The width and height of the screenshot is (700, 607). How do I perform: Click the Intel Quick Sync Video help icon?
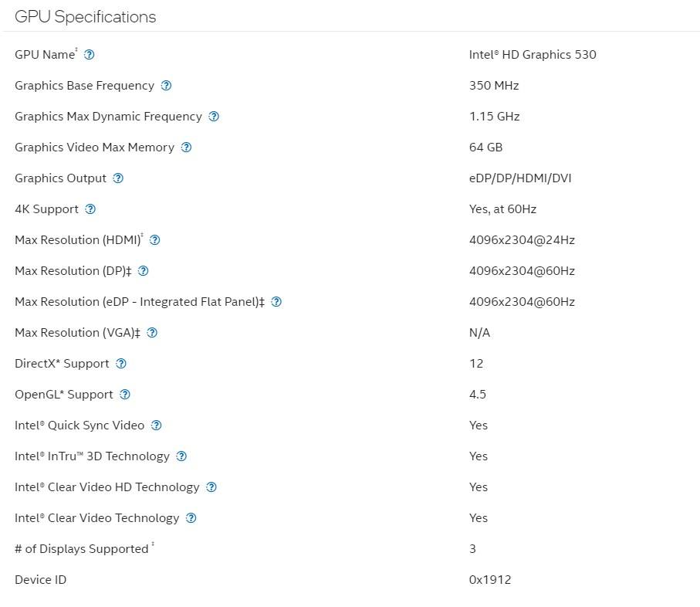pyautogui.click(x=157, y=426)
